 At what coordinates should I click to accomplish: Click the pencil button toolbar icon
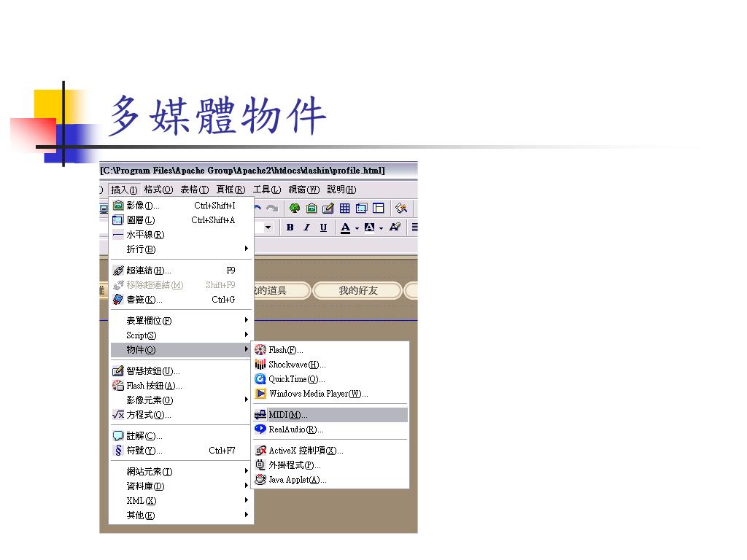[x=328, y=208]
